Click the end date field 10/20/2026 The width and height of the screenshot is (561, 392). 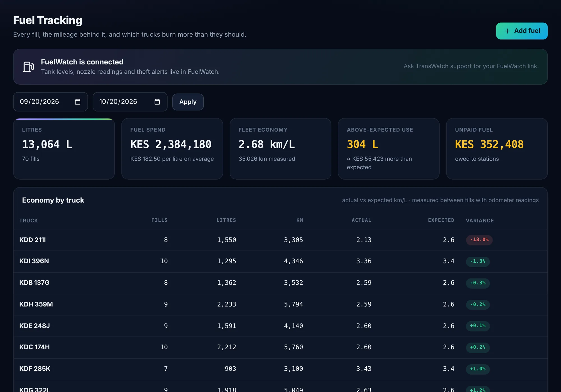pyautogui.click(x=130, y=102)
